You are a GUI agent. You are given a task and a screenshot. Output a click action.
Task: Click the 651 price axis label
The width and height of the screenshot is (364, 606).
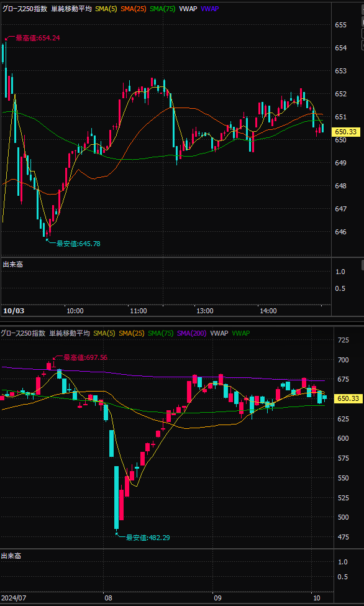[x=340, y=117]
